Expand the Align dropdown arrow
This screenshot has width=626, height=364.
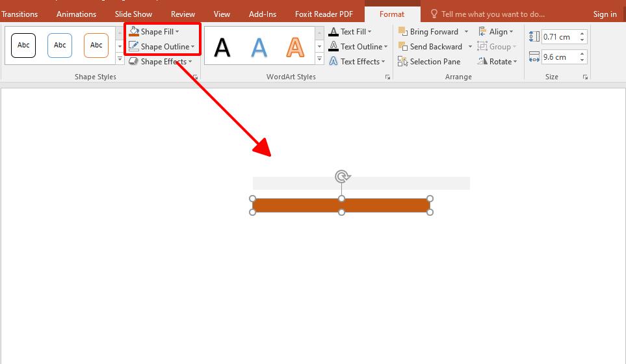(x=511, y=32)
